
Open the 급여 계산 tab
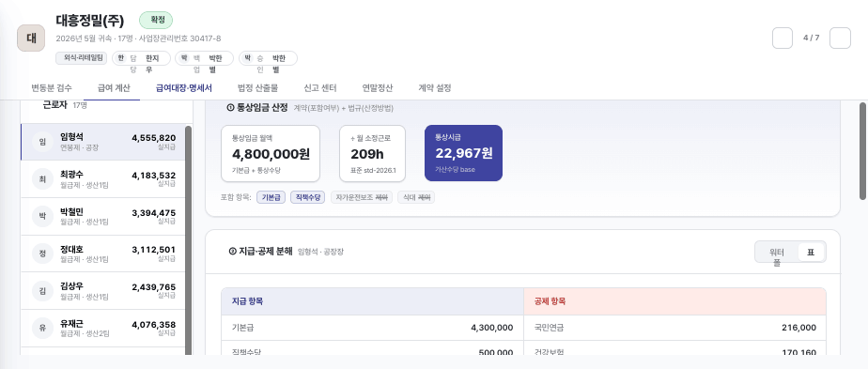coord(113,87)
